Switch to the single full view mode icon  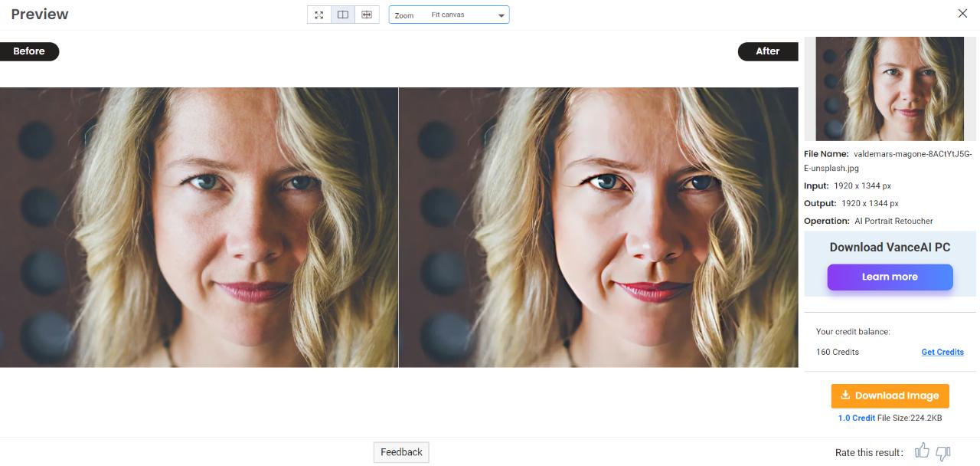click(319, 15)
